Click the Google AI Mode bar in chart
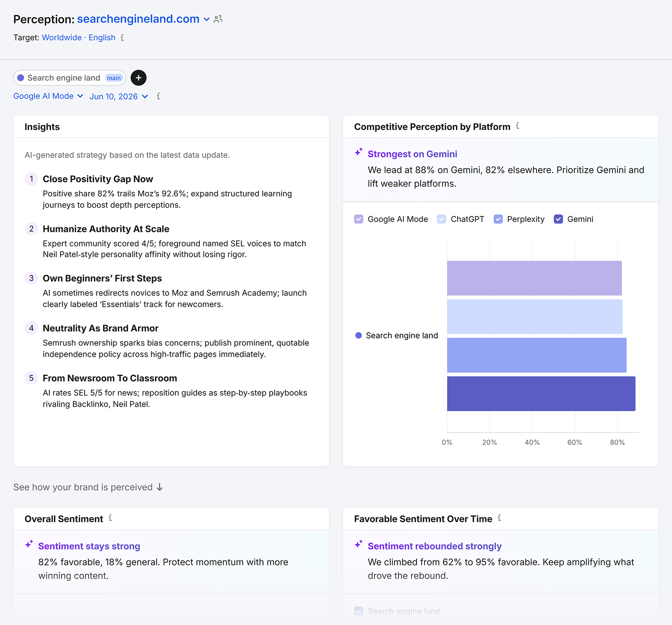672x625 pixels. click(534, 278)
